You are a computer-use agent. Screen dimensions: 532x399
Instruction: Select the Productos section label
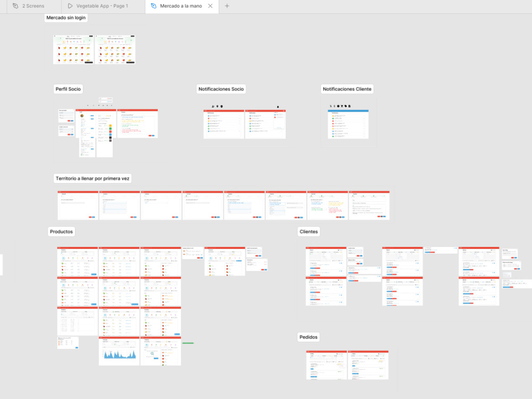61,232
